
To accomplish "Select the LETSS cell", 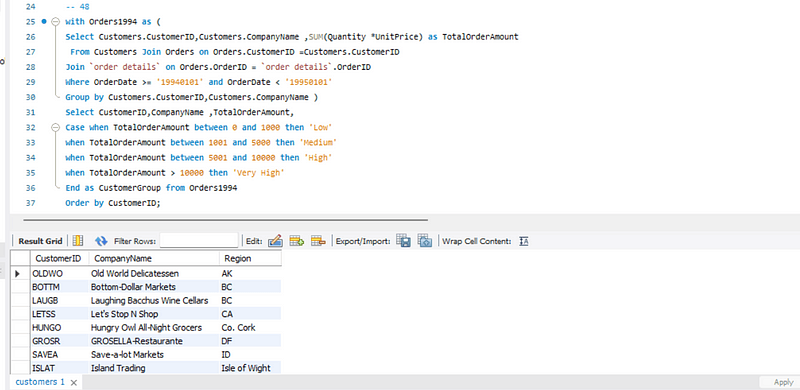I will point(60,314).
